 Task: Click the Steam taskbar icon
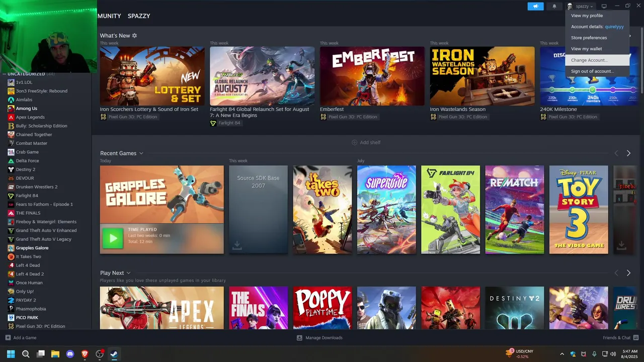tap(114, 354)
